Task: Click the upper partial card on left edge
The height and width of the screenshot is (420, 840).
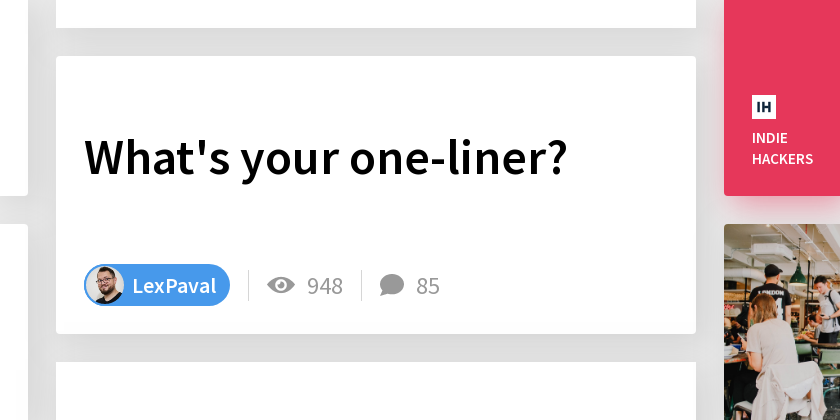Action: [13, 98]
